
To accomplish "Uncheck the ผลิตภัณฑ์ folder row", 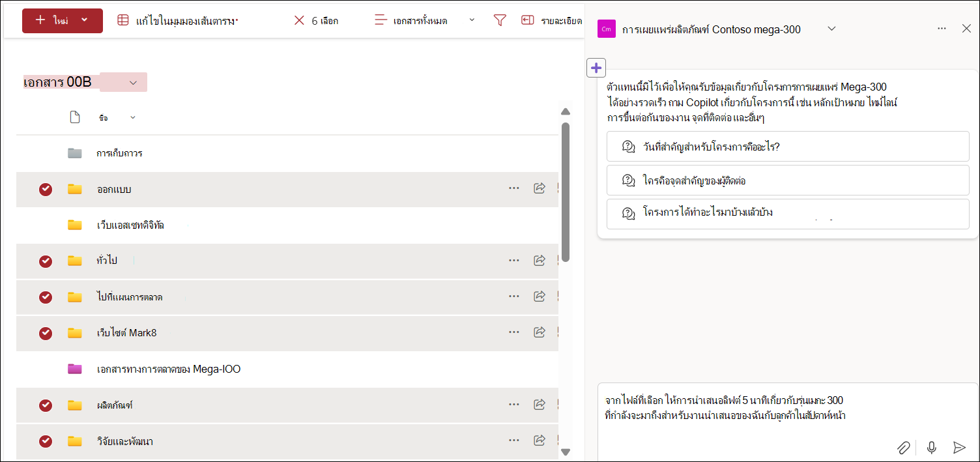I will pyautogui.click(x=46, y=405).
